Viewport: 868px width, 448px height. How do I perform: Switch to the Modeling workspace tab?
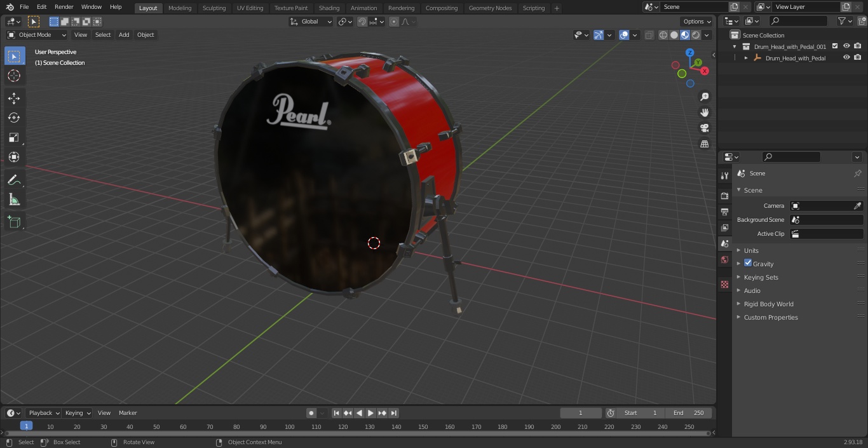[x=180, y=8]
